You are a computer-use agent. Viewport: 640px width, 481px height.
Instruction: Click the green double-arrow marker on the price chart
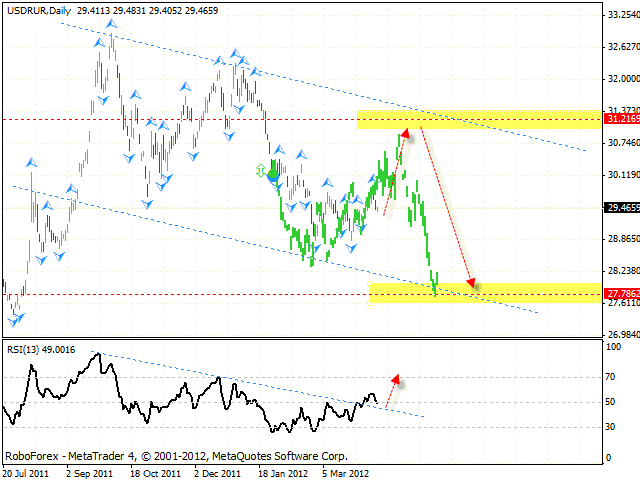click(x=262, y=171)
